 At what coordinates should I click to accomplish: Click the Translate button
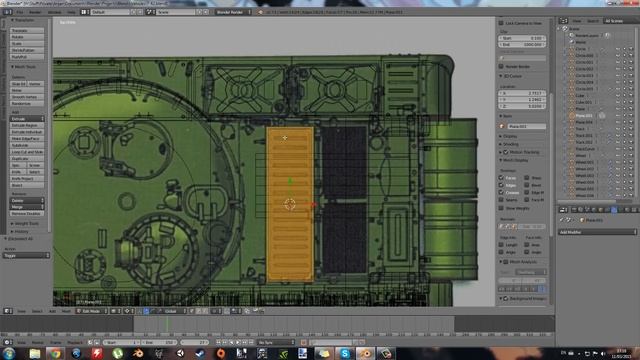[x=27, y=31]
